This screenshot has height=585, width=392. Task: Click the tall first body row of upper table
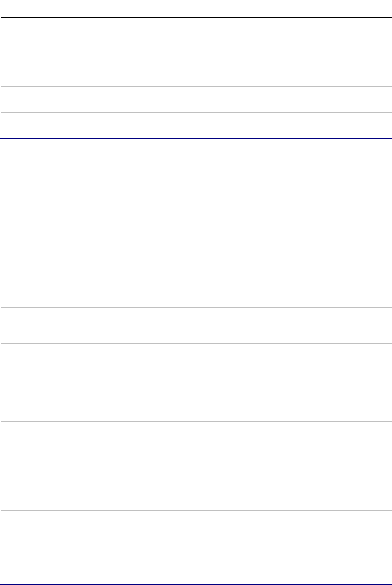pos(196,52)
